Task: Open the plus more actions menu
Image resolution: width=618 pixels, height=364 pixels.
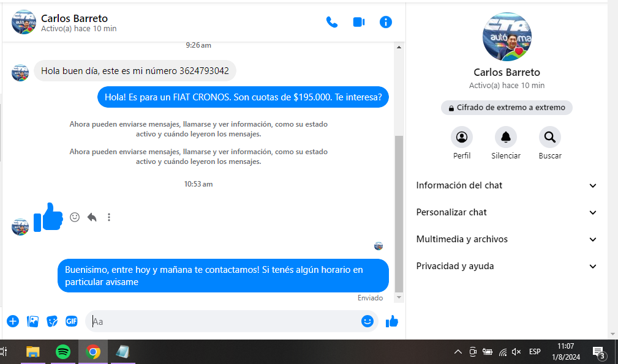Action: pos(13,321)
